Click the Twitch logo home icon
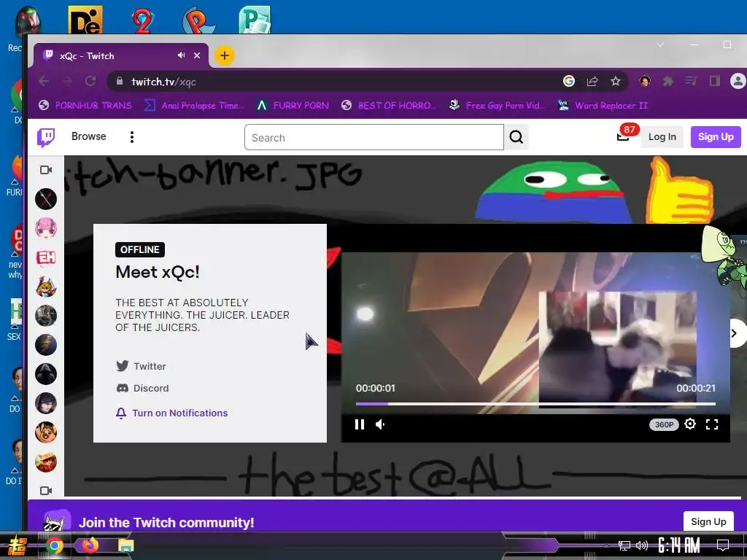The width and height of the screenshot is (747, 560). 46,137
